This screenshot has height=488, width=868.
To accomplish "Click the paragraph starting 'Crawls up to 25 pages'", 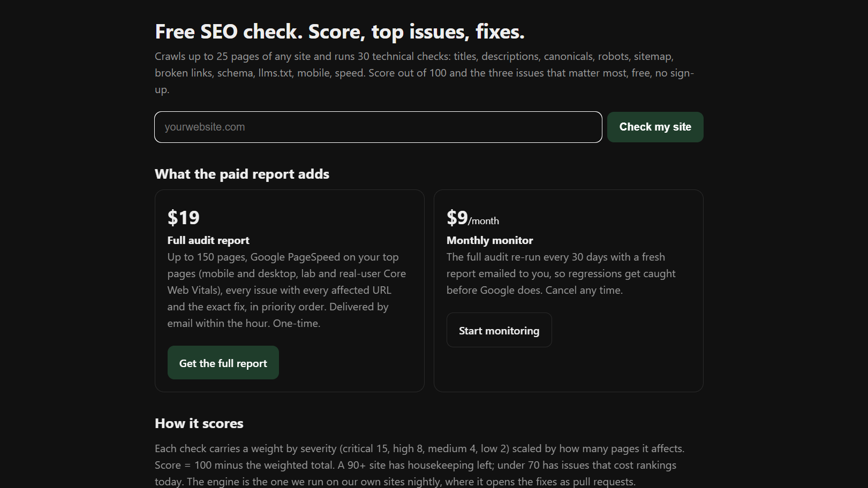I will click(425, 73).
